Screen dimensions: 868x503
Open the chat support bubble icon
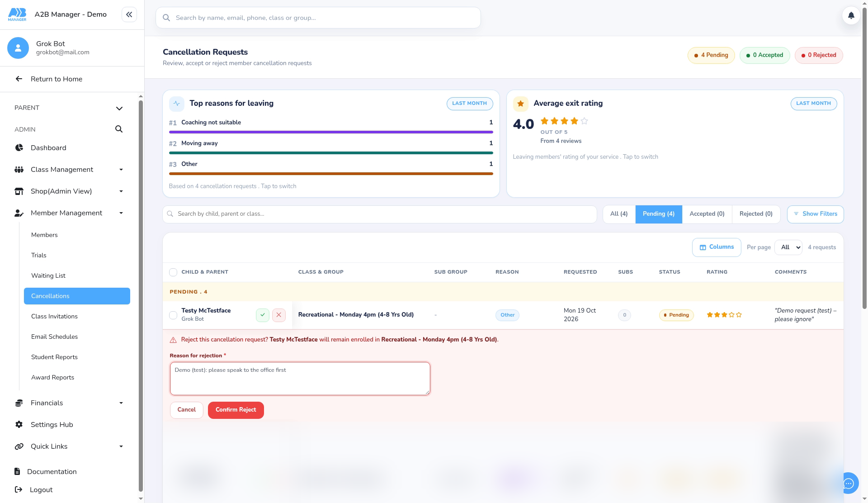click(x=849, y=484)
